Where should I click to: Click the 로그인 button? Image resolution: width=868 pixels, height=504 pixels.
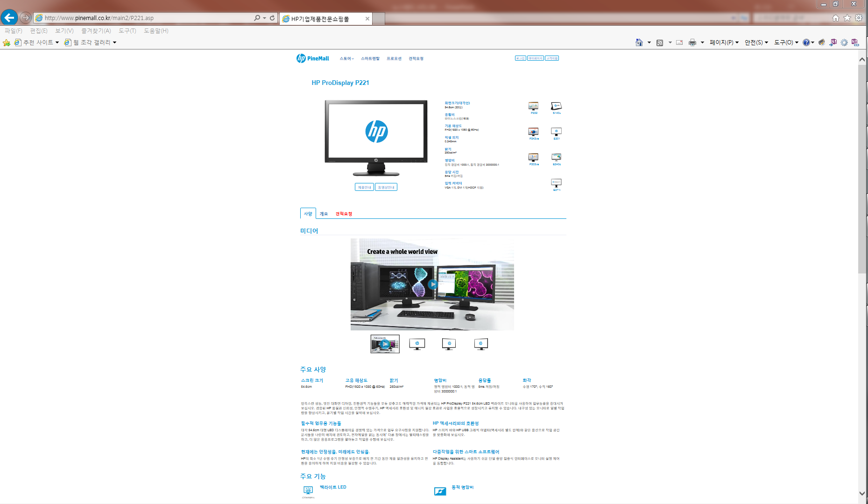520,58
